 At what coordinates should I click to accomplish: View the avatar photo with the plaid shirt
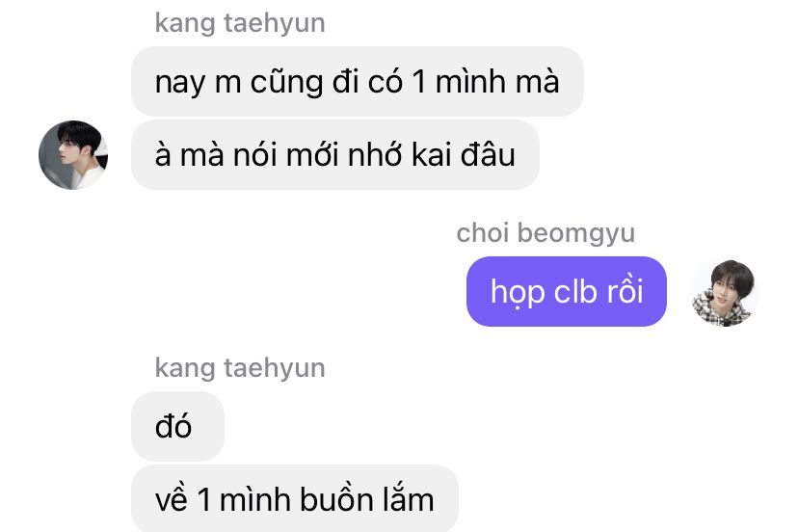pyautogui.click(x=725, y=292)
